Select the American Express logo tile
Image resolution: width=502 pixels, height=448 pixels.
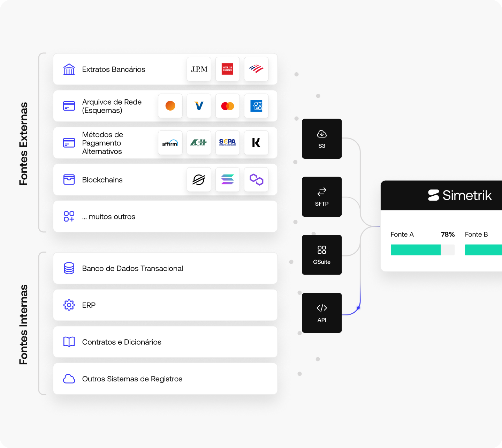pos(256,106)
